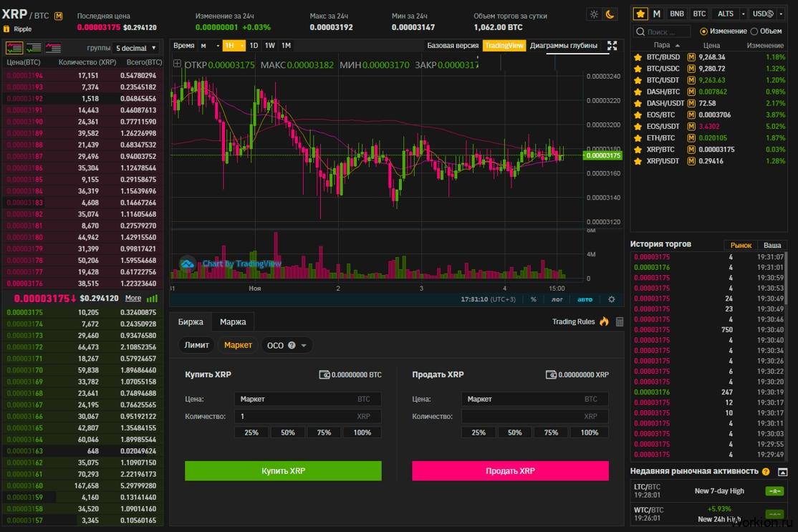Toggle percent scale on chart
The width and height of the screenshot is (798, 532).
[x=534, y=299]
